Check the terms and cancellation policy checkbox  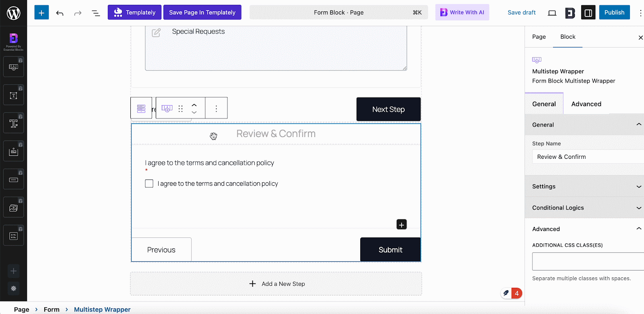[x=149, y=183]
